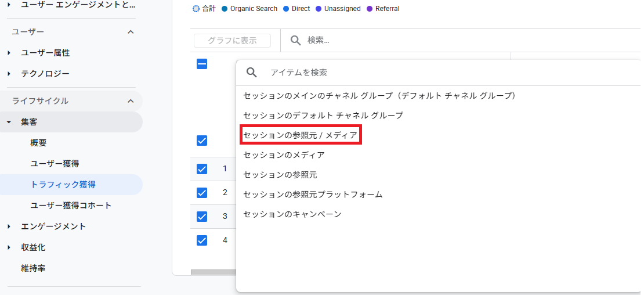Viewport: 644px width, 295px height.
Task: Collapse the 集客 tree arrow
Action: pyautogui.click(x=9, y=122)
